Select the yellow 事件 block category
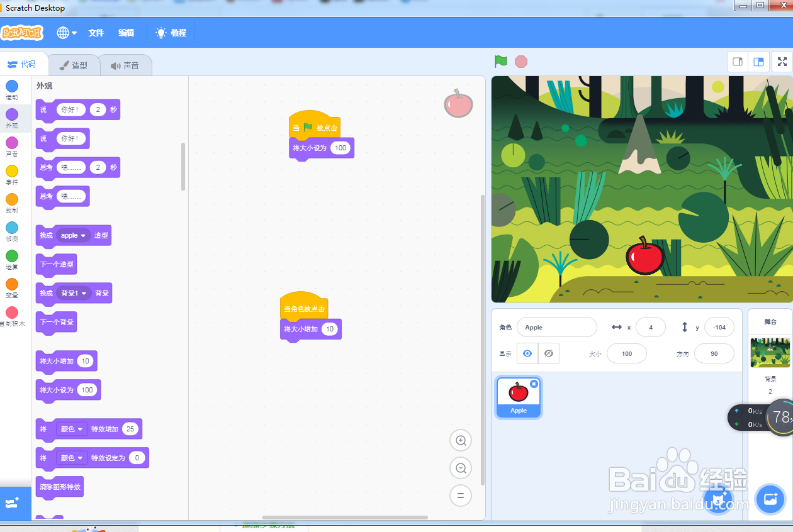 (11, 174)
